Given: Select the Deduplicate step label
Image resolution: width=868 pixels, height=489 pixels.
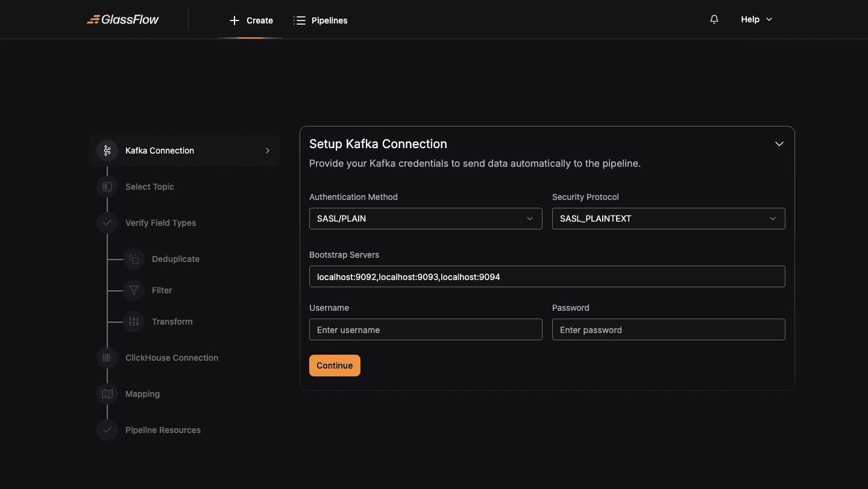Looking at the screenshot, I should coord(175,259).
